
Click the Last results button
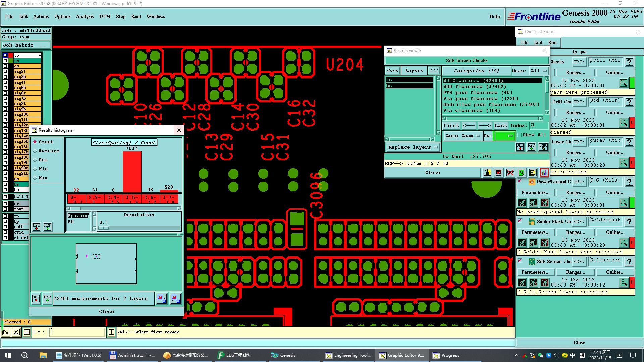(x=501, y=126)
